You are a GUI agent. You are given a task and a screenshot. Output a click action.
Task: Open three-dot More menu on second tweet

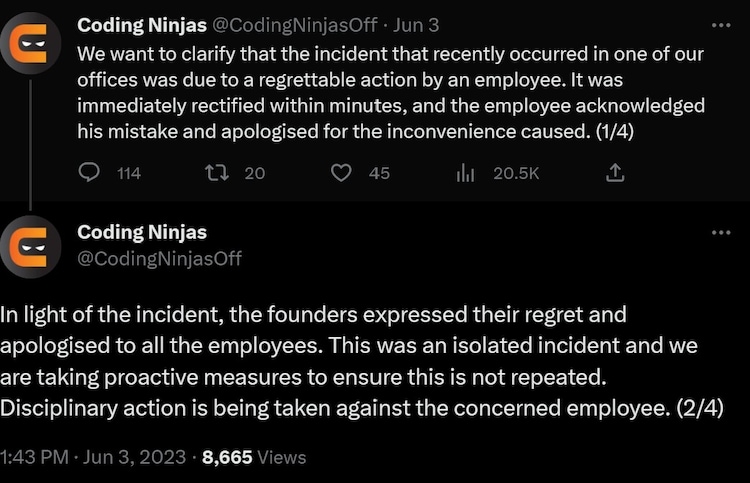pyautogui.click(x=720, y=232)
